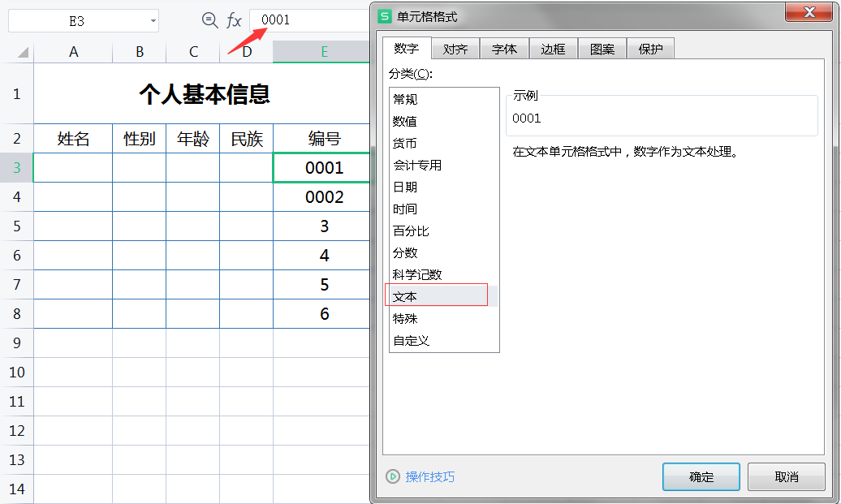Click the 年龄 header cell
This screenshot has height=504, width=841.
click(x=193, y=139)
